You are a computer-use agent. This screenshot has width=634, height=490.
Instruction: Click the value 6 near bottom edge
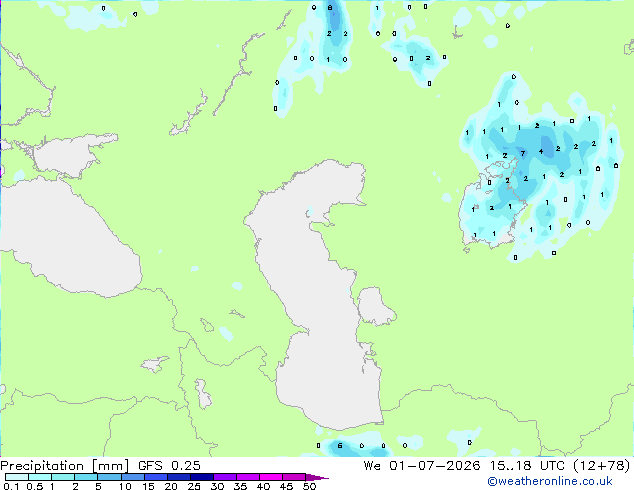click(340, 446)
